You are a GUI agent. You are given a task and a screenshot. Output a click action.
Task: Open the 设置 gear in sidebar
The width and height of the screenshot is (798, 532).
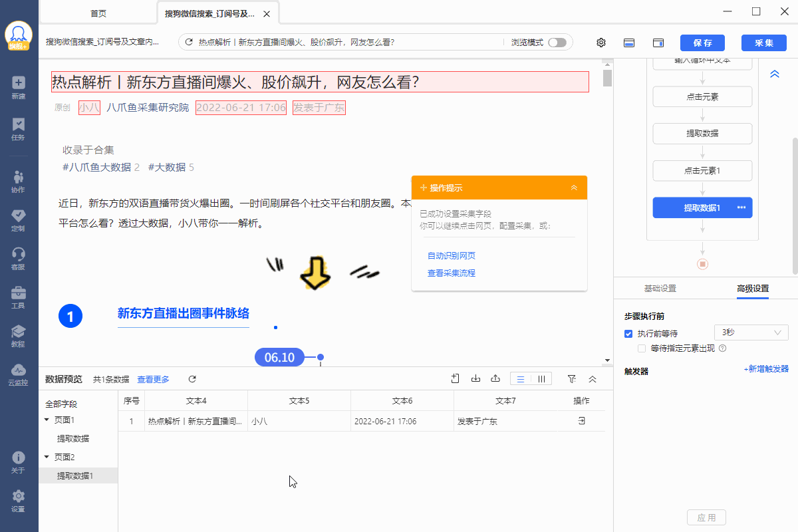[x=19, y=501]
